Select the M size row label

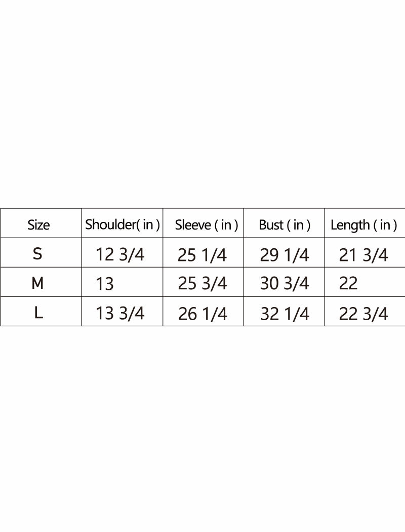37,283
